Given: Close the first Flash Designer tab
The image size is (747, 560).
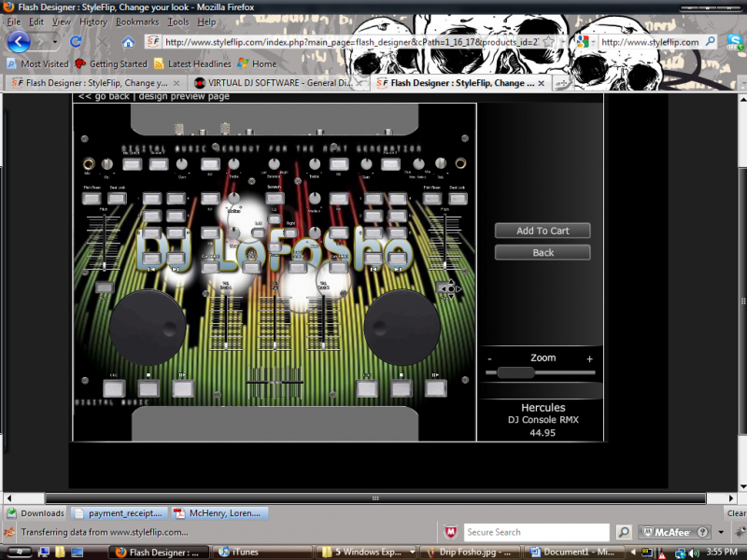Looking at the screenshot, I should pyautogui.click(x=176, y=83).
